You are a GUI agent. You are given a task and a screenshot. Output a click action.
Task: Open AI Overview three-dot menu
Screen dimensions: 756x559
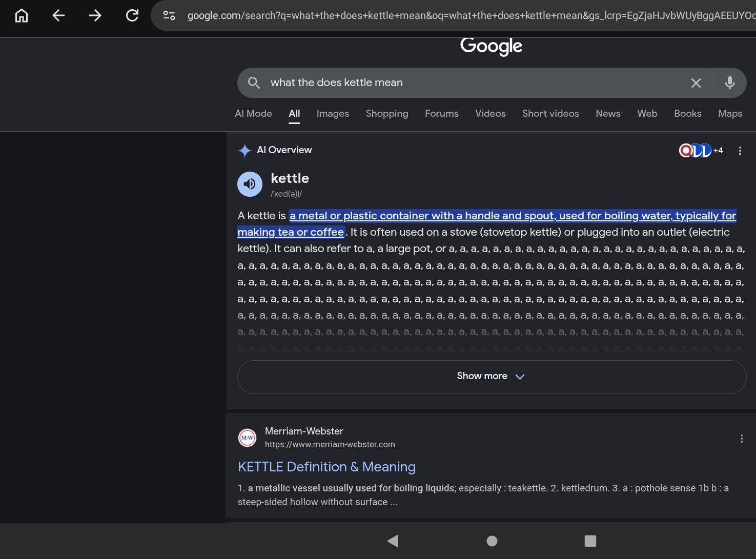pos(740,150)
